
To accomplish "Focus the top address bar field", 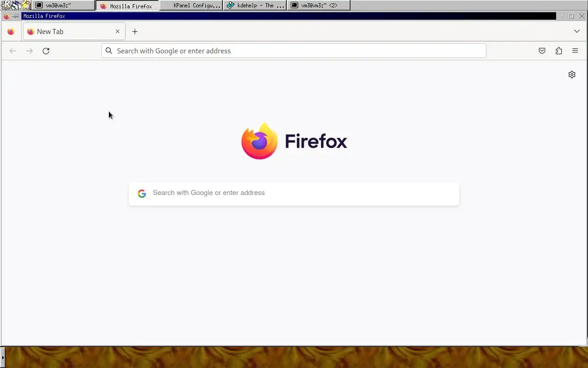I will click(x=294, y=51).
